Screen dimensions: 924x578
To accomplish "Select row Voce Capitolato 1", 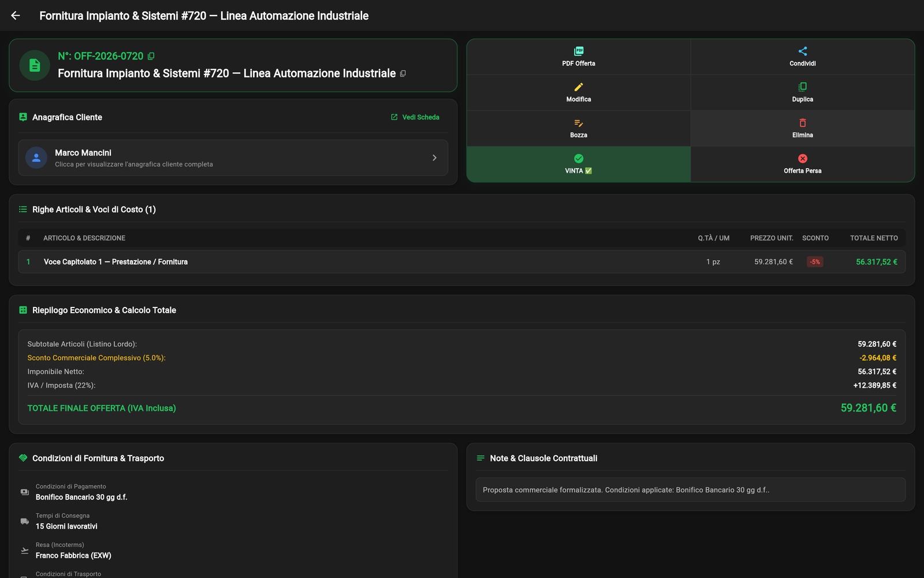I will click(462, 262).
